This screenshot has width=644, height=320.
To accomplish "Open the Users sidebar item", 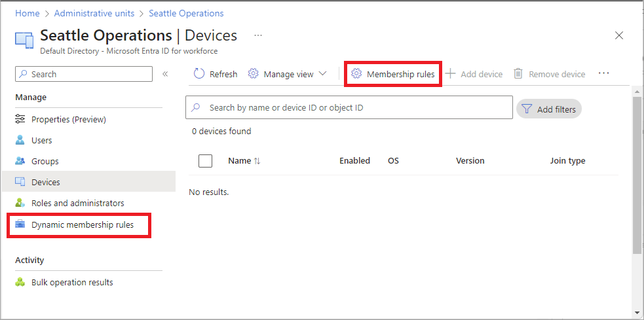I will pos(41,140).
